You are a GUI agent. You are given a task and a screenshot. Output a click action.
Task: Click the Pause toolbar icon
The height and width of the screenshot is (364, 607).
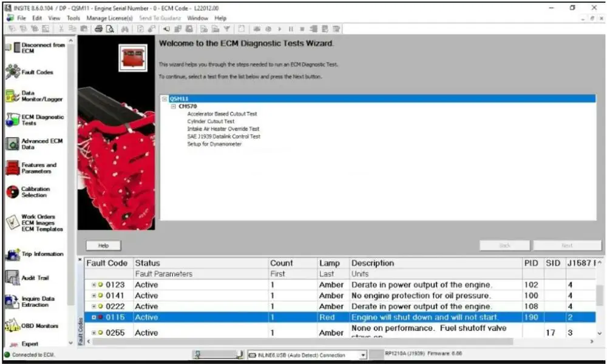point(291,29)
